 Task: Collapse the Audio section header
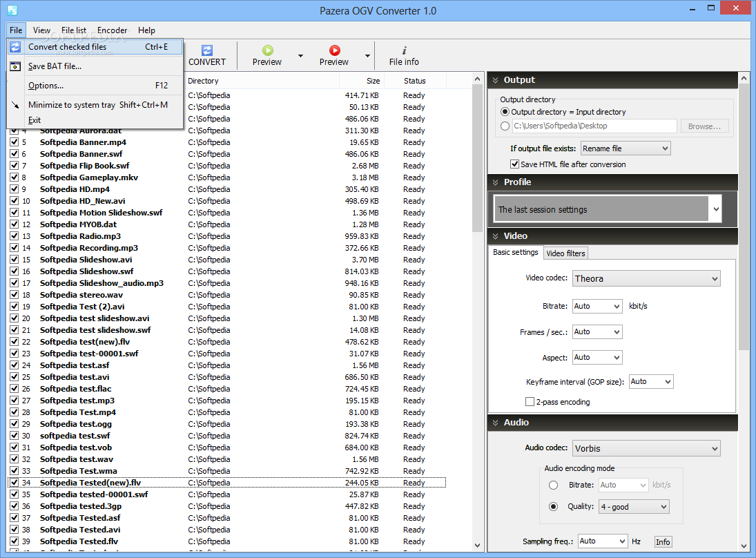tap(613, 423)
